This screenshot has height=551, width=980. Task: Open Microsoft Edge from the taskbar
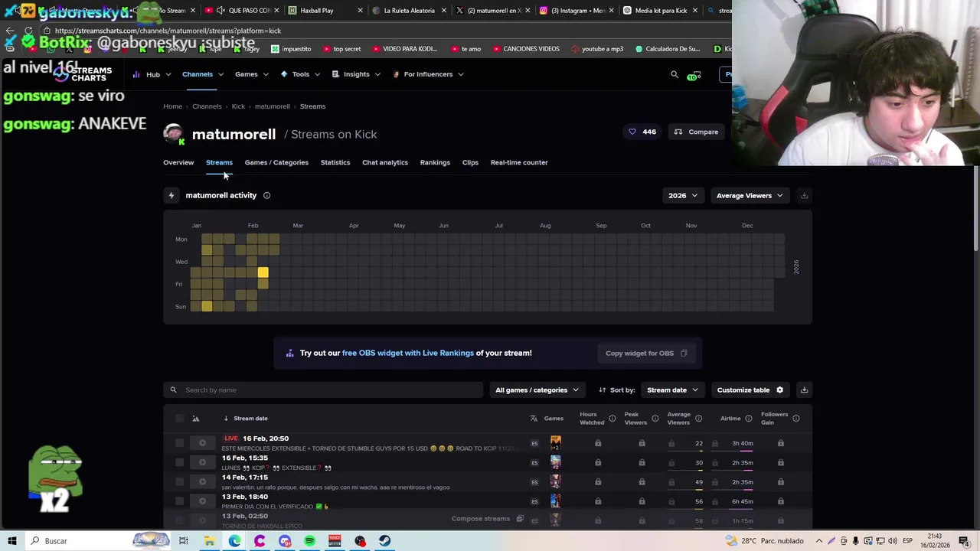point(234,541)
